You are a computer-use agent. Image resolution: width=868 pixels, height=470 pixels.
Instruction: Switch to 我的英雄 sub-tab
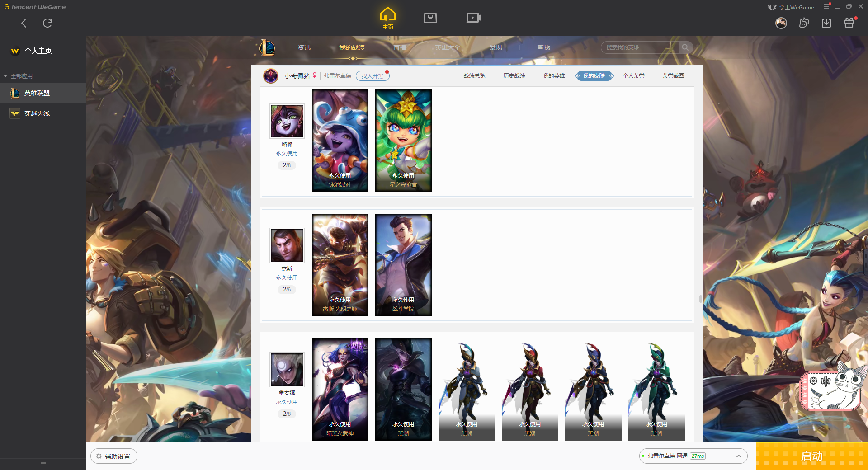(554, 76)
